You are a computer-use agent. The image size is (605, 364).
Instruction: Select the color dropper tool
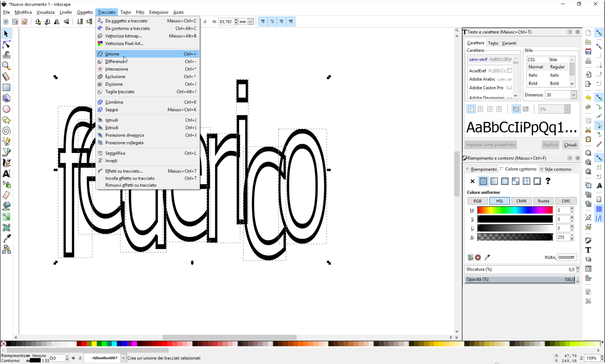pyautogui.click(x=6, y=238)
